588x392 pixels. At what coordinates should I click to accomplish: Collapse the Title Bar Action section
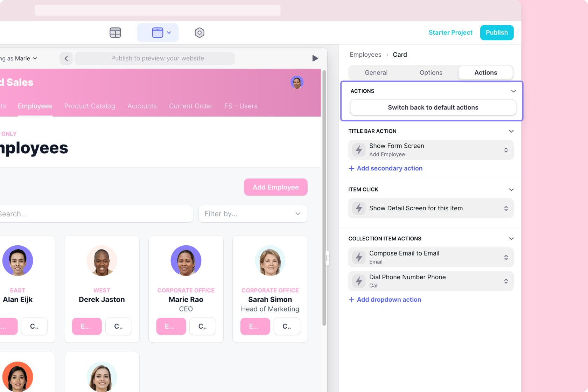pyautogui.click(x=511, y=131)
